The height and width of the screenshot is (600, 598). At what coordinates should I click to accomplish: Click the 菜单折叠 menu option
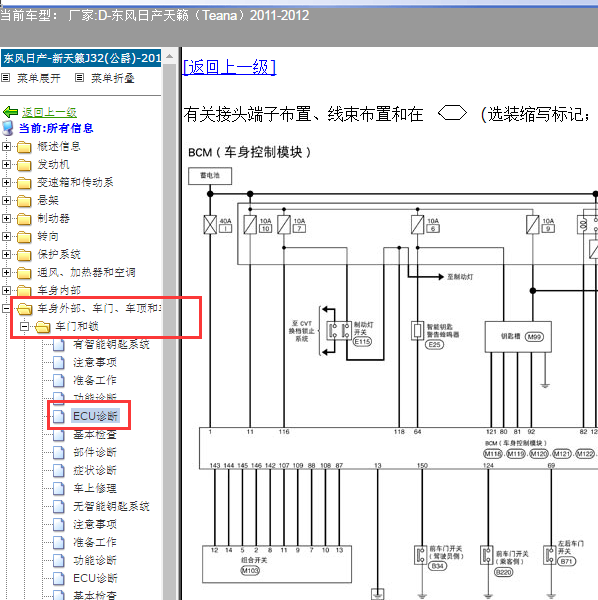tap(112, 78)
